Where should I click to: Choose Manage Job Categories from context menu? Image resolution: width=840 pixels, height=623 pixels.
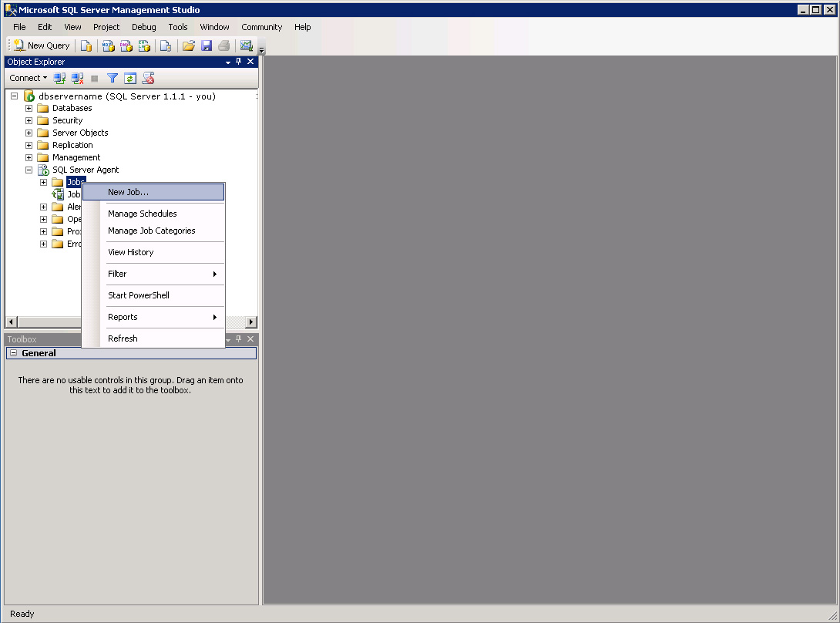click(x=153, y=231)
